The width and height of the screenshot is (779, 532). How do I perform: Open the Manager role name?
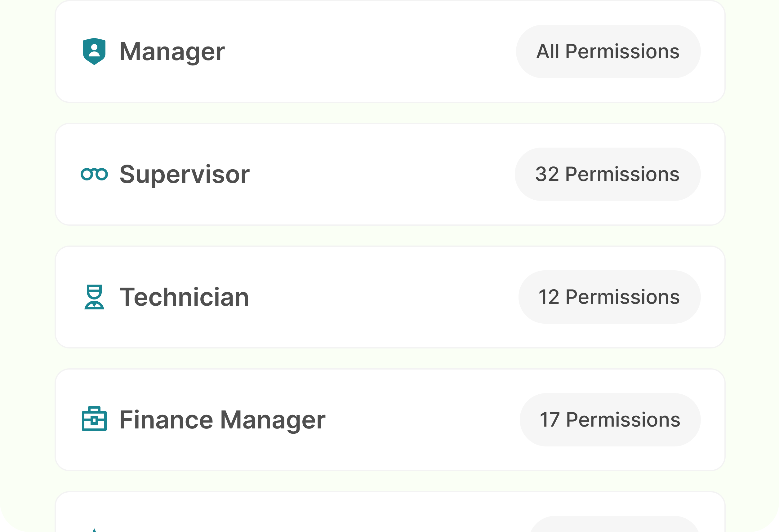click(172, 51)
